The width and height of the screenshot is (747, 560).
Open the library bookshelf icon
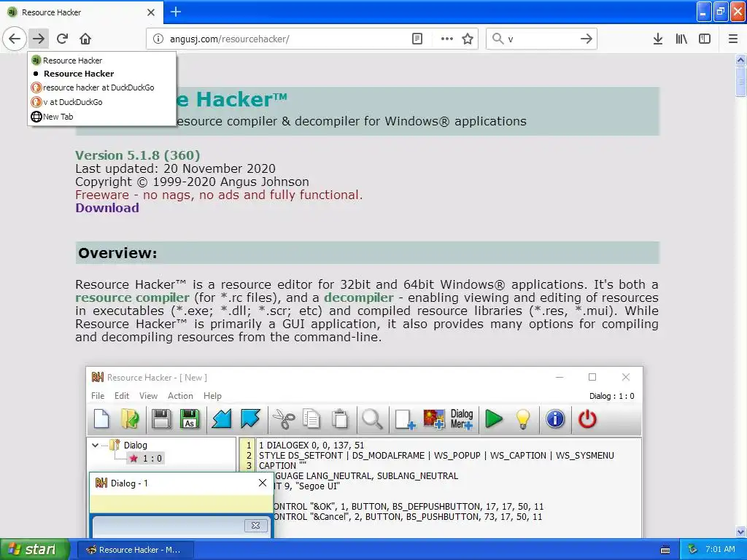(x=681, y=39)
